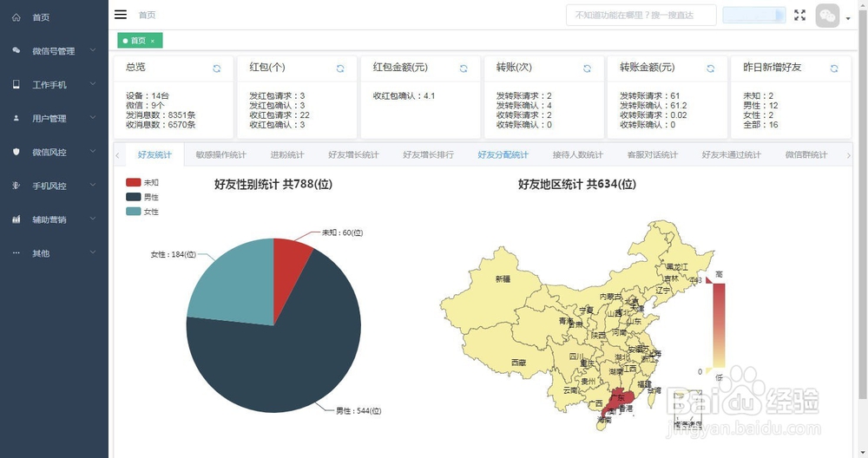The width and height of the screenshot is (868, 458).
Task: Click the 首页 breadcrumb in header
Action: click(x=147, y=15)
